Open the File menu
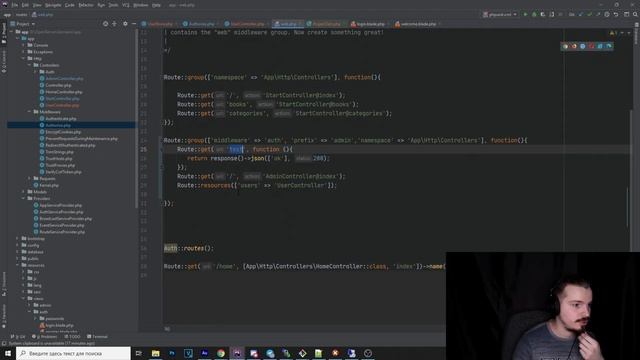640x360 pixels. pyautogui.click(x=15, y=5)
